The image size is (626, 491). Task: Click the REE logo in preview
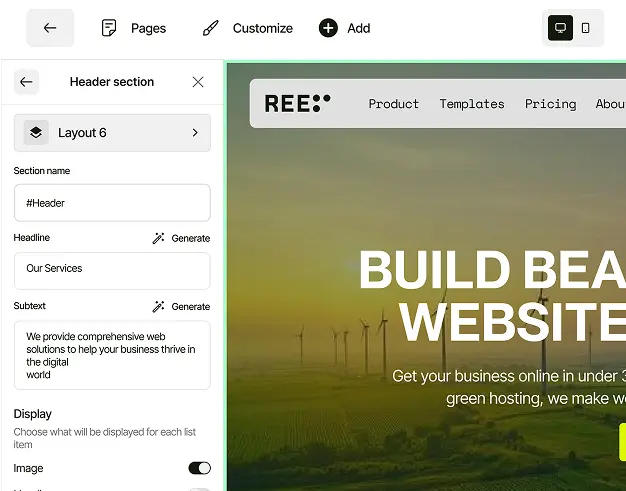(x=297, y=103)
